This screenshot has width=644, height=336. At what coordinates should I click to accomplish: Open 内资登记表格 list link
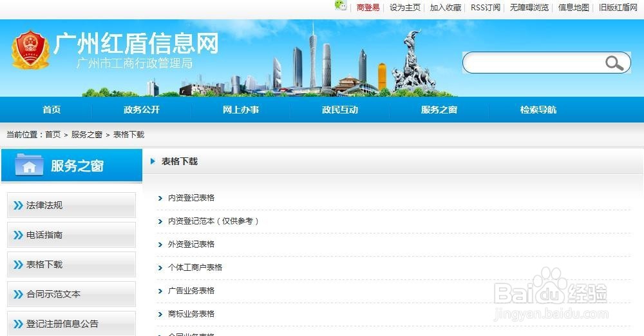(191, 198)
